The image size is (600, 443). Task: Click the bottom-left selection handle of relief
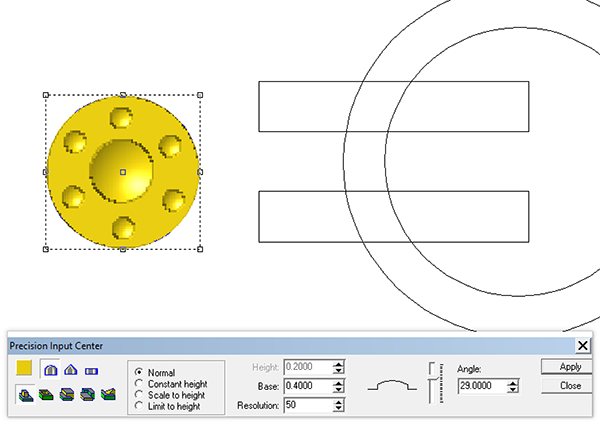tap(46, 249)
